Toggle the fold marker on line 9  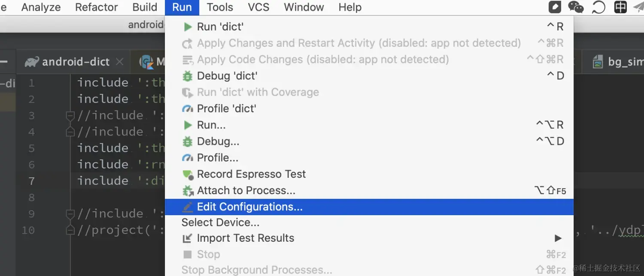tap(70, 214)
